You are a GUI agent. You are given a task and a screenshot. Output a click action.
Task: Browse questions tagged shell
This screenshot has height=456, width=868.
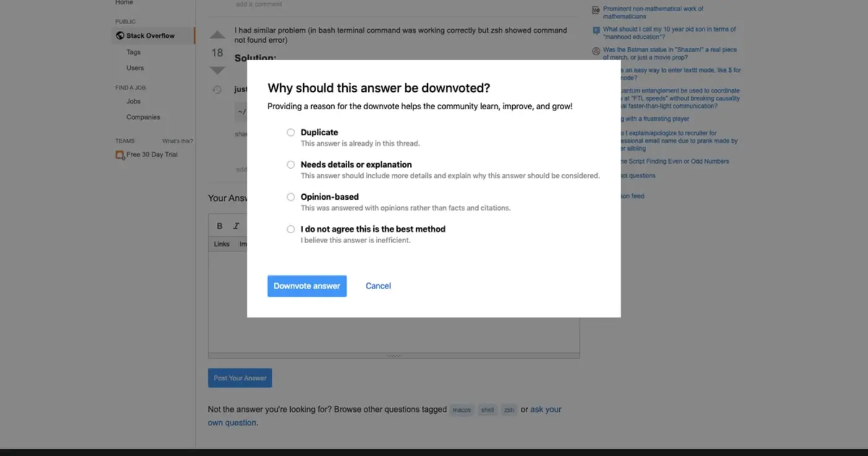pyautogui.click(x=487, y=410)
